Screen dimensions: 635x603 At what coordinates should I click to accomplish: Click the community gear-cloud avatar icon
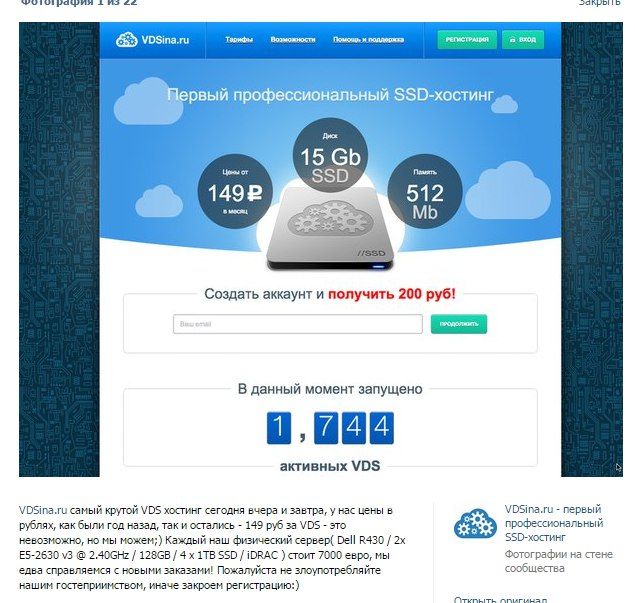pyautogui.click(x=475, y=523)
